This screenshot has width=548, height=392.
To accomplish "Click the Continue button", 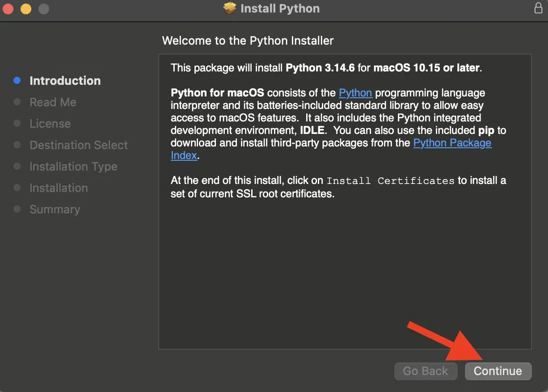I will (x=498, y=371).
